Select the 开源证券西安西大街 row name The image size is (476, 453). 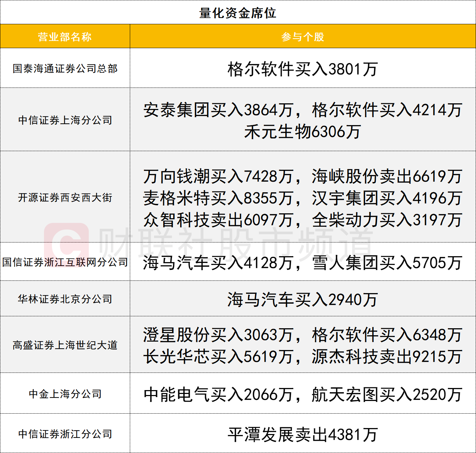click(x=65, y=198)
